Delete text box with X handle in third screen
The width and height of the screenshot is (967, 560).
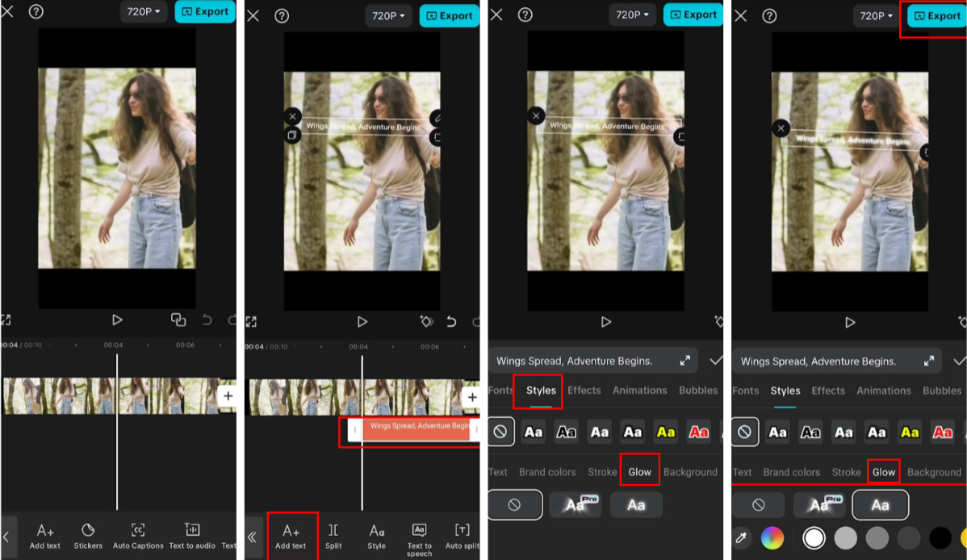click(x=536, y=115)
